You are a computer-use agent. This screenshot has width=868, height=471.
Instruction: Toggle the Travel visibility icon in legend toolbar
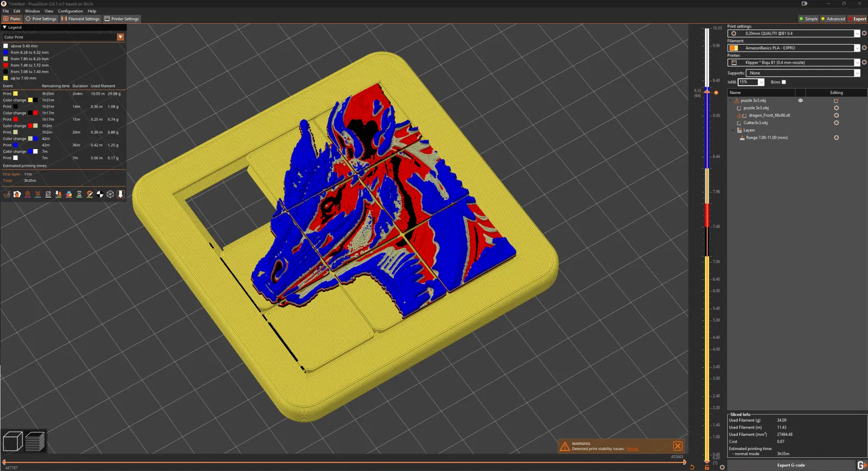coord(7,194)
